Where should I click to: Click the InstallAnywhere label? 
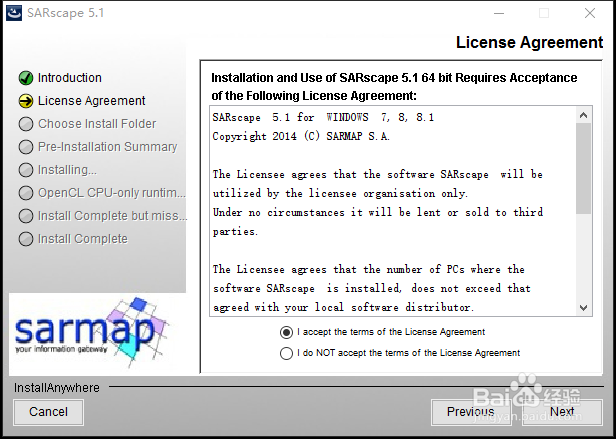[57, 388]
